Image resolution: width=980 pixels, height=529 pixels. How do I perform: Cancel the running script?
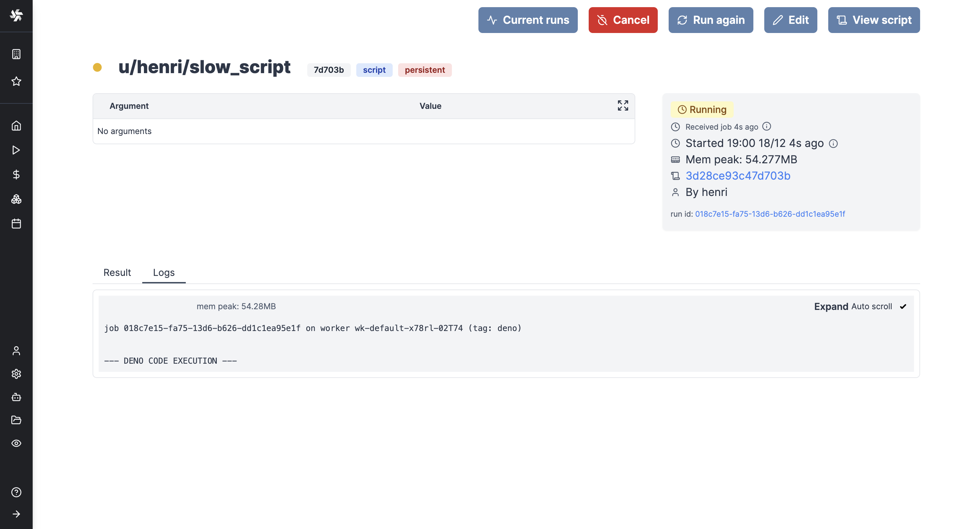[623, 20]
